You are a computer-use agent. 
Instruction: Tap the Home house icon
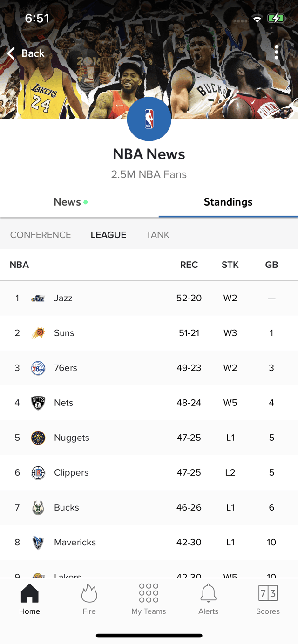click(x=29, y=593)
